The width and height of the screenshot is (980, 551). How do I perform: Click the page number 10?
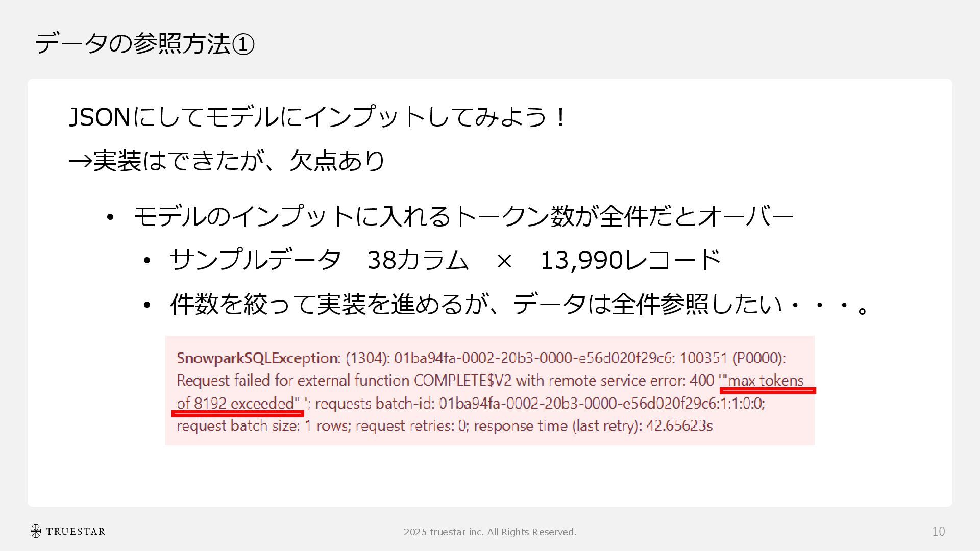point(939,532)
